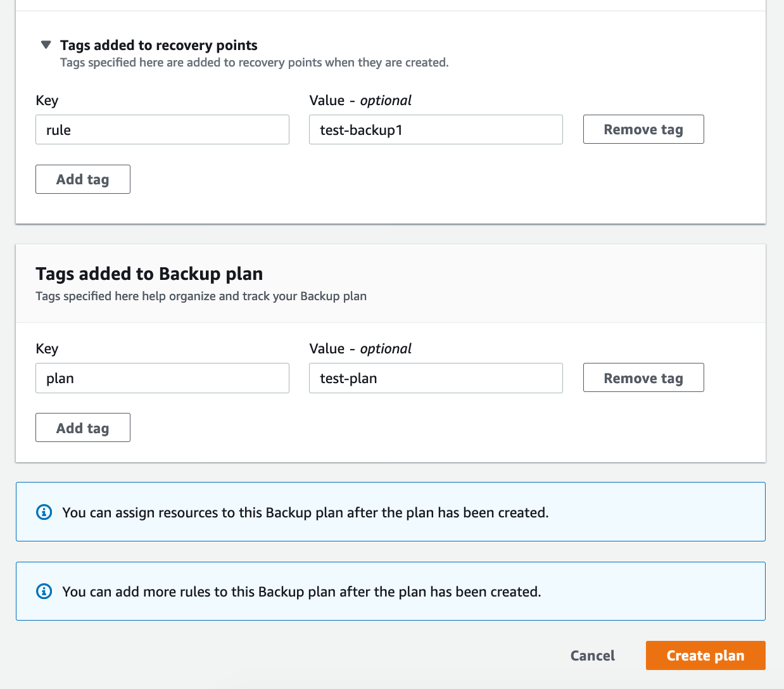784x689 pixels.
Task: Click the "Tags added to recovery points" heading
Action: (x=159, y=46)
